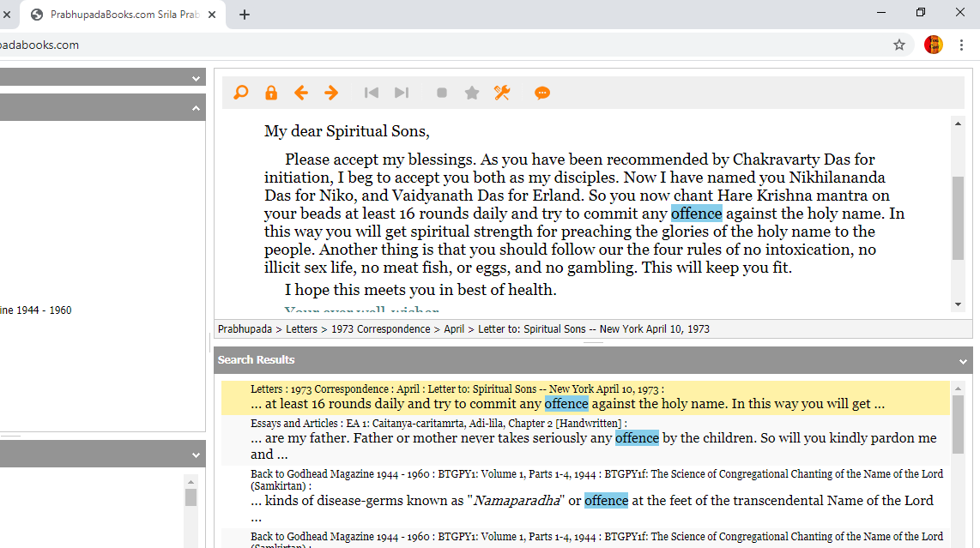
Task: Open the highlighted Spiritual Sons letter search result
Action: [x=585, y=397]
